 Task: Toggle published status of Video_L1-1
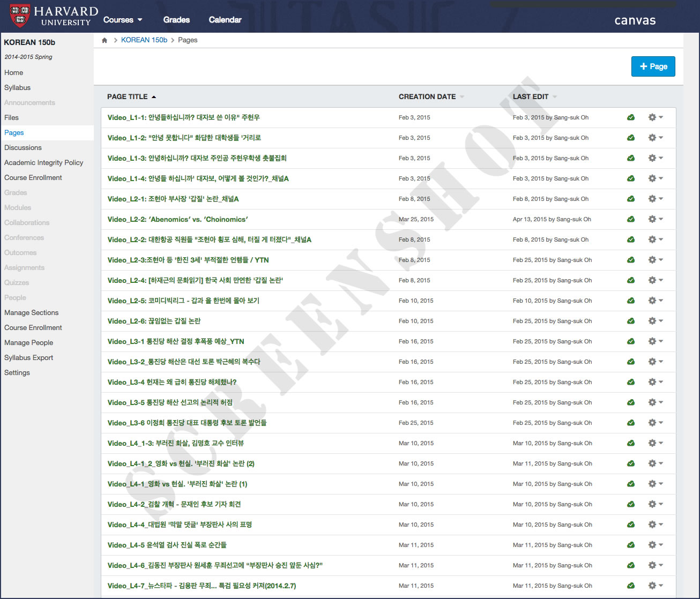pos(631,117)
